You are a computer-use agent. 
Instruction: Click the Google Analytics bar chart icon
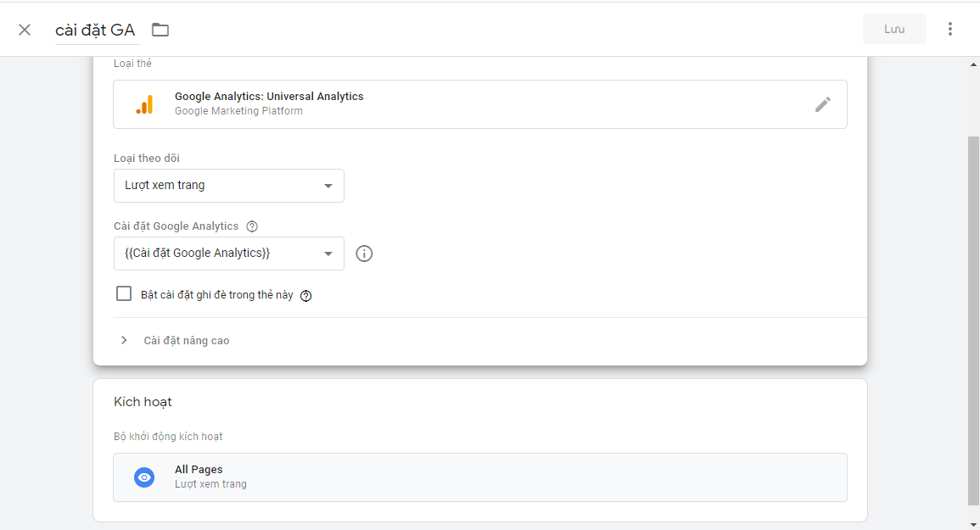144,104
